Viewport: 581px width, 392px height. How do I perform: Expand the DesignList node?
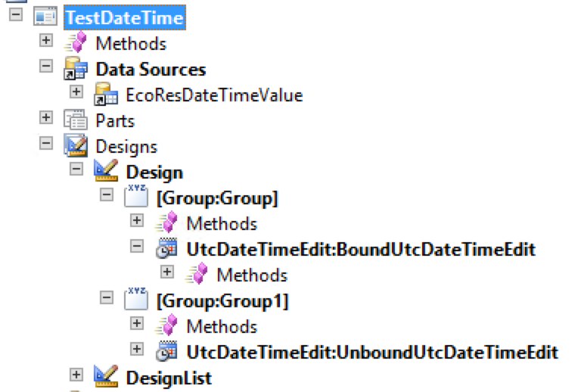pos(76,375)
